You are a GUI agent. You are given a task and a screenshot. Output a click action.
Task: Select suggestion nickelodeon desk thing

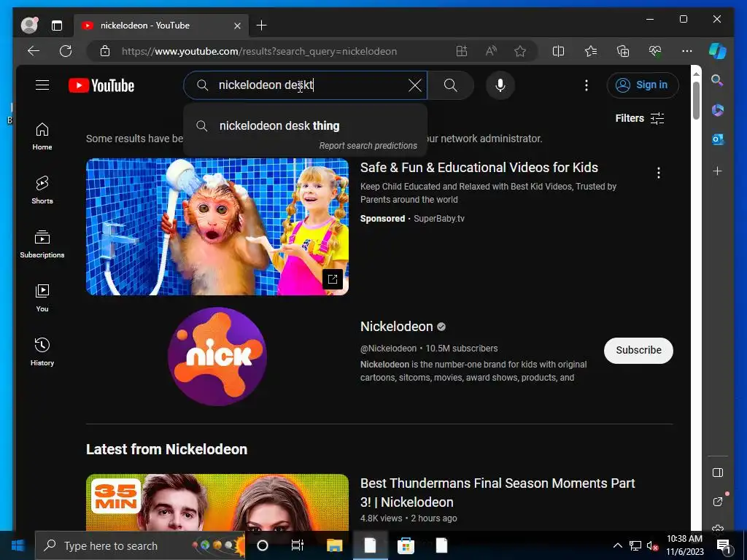point(305,125)
